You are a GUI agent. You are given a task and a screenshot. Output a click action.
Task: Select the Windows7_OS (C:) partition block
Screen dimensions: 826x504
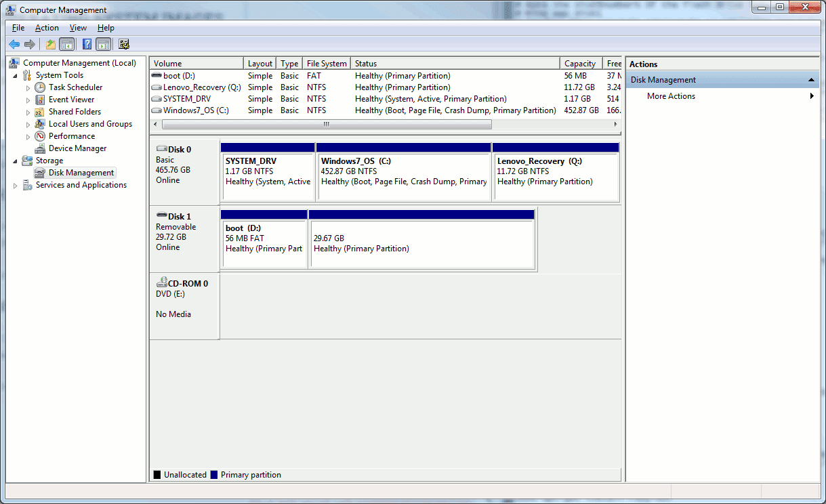pos(404,172)
